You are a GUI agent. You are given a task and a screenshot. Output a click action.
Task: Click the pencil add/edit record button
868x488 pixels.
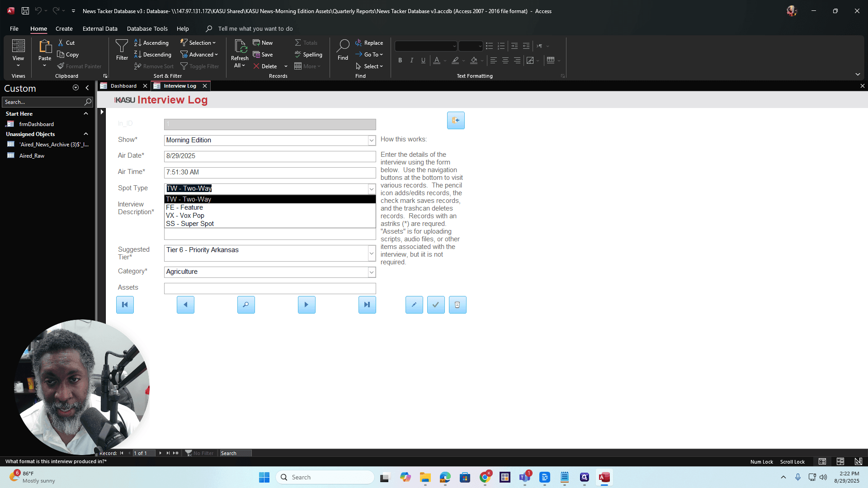[x=414, y=305]
